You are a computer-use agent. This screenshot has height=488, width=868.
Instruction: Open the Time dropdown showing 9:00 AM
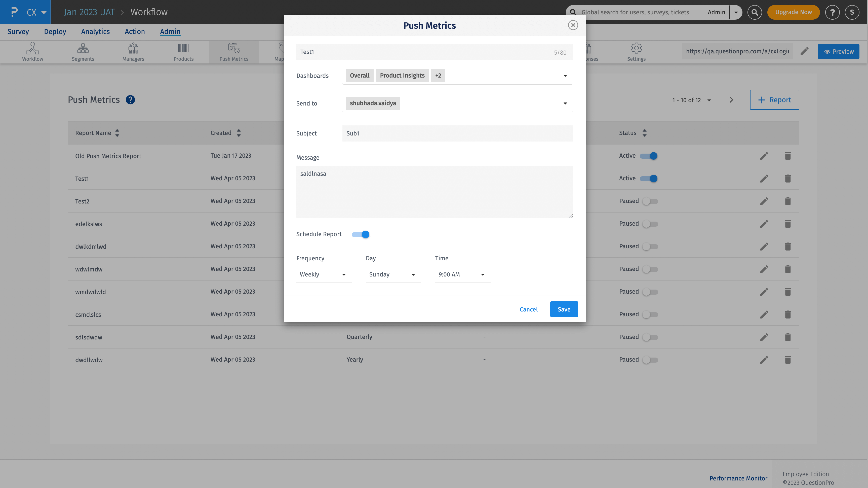pyautogui.click(x=462, y=274)
